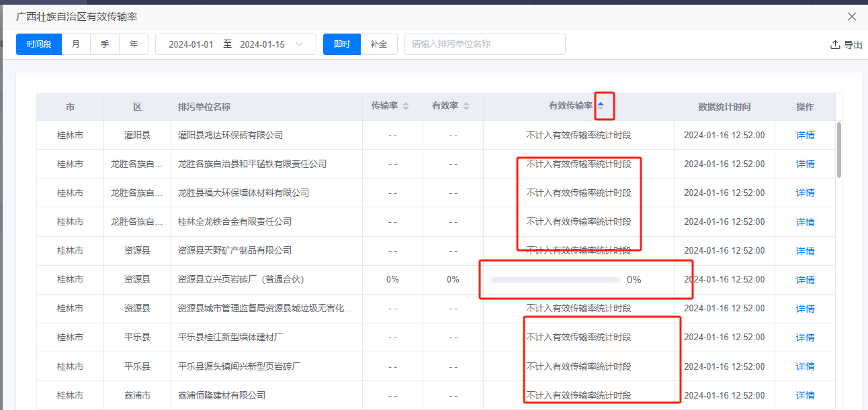Open 详情 for 平乐县源头镇闽兴新型页岩砖厂
Image resolution: width=868 pixels, height=410 pixels.
tap(805, 366)
